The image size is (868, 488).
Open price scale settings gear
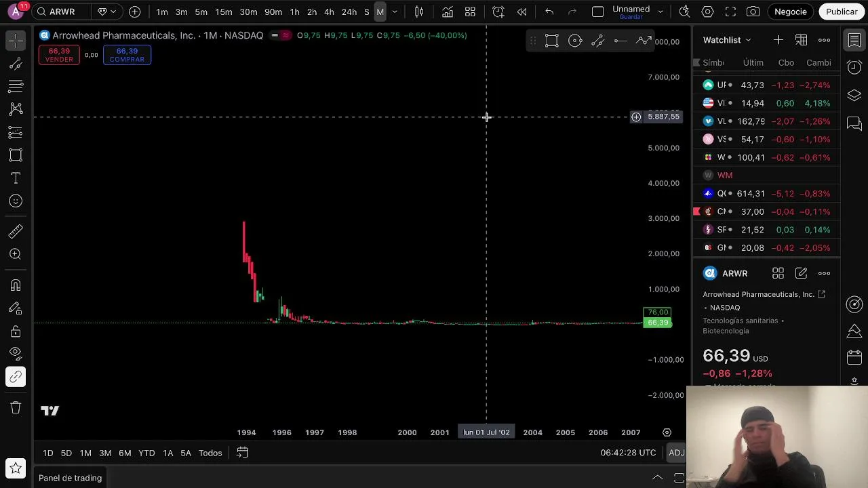(667, 432)
